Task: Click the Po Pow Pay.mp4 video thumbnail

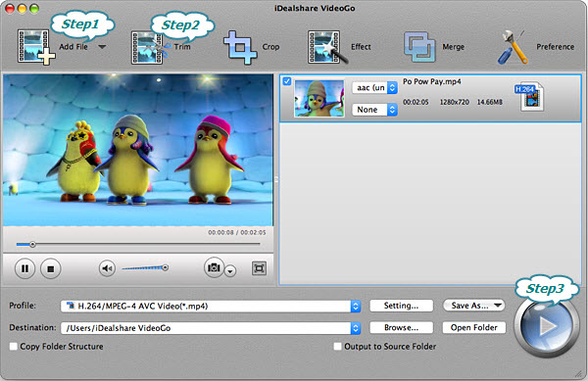Action: (x=319, y=98)
